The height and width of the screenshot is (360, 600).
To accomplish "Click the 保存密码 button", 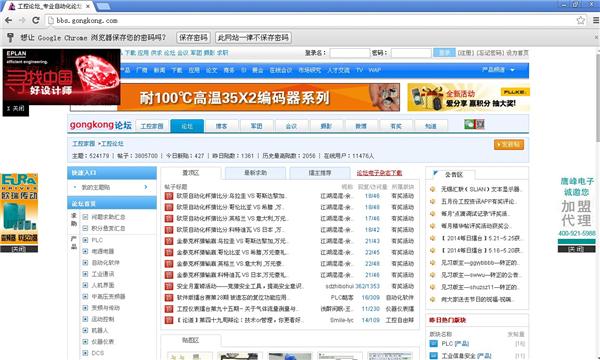I will pyautogui.click(x=193, y=37).
